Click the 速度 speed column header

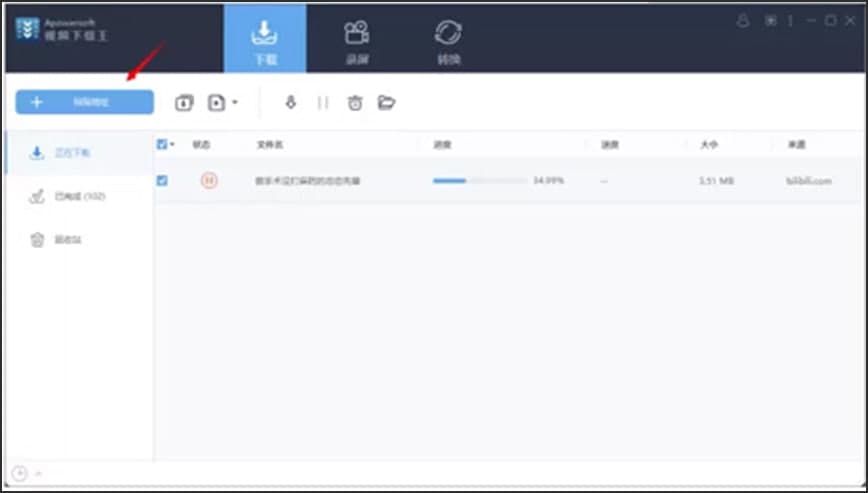pyautogui.click(x=610, y=145)
